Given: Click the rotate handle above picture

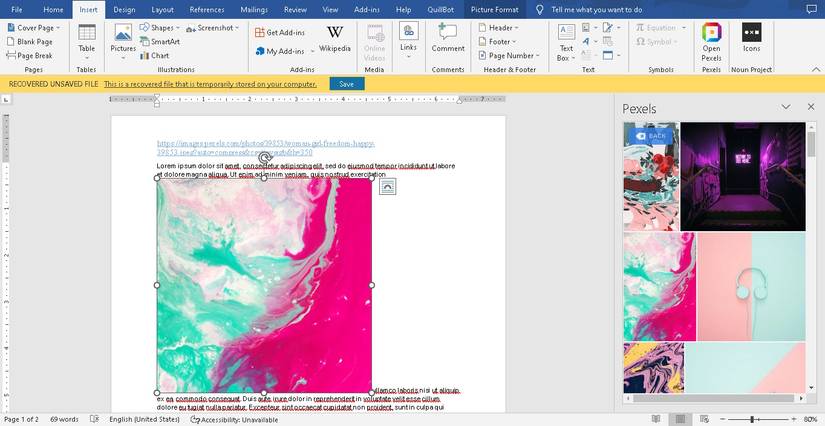Looking at the screenshot, I should (x=265, y=158).
